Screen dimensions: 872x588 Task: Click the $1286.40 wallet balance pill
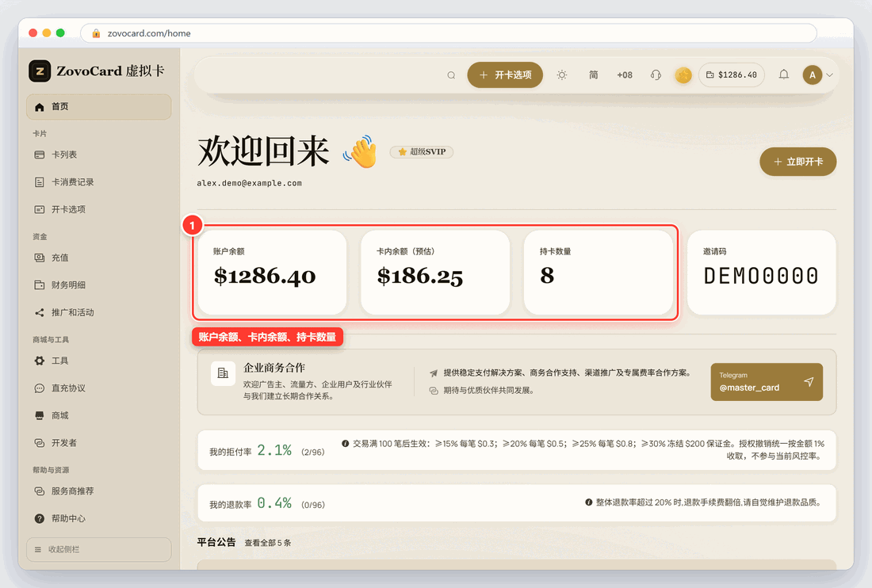click(732, 75)
